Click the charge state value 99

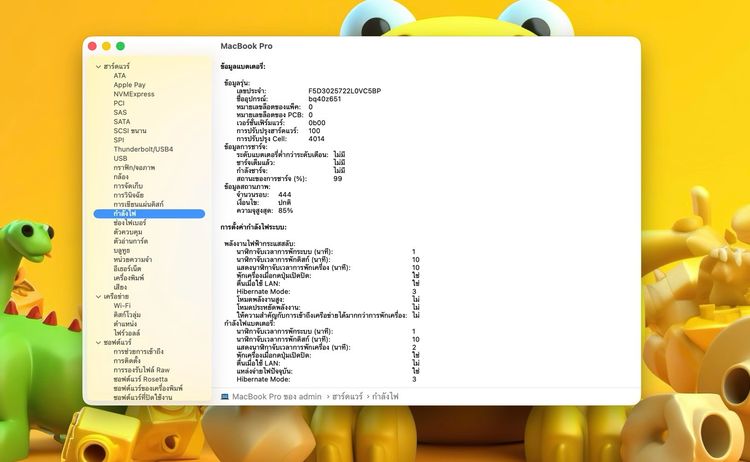coord(338,179)
